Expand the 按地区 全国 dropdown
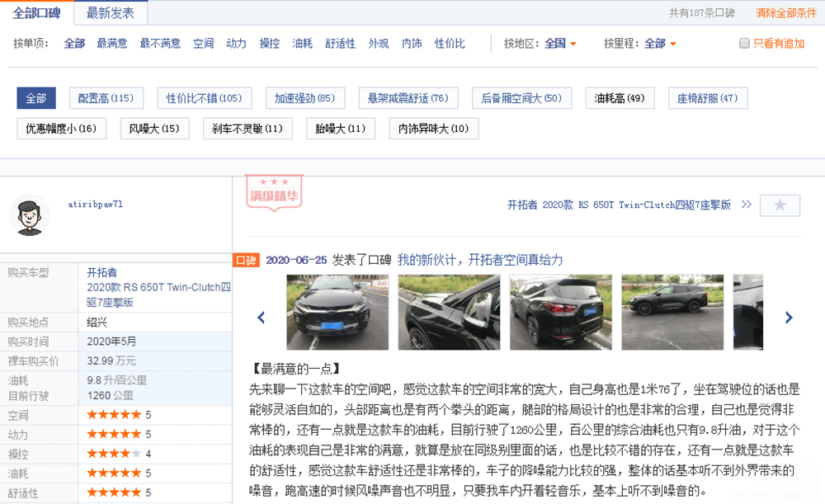 pyautogui.click(x=561, y=44)
